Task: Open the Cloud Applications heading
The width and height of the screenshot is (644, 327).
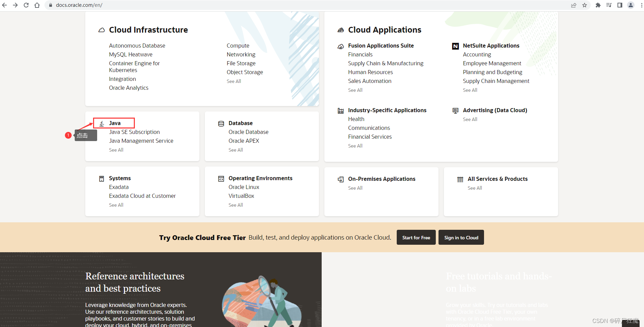Action: (x=385, y=30)
